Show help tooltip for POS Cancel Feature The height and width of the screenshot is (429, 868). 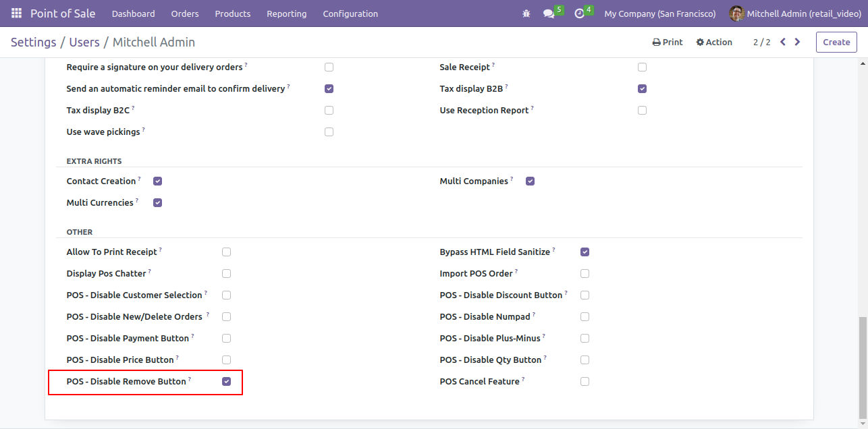pos(523,379)
